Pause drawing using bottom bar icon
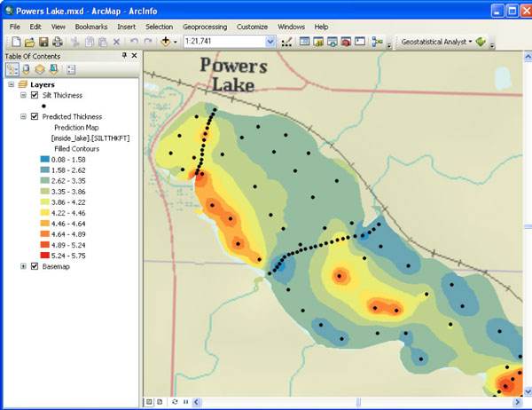Viewport: 532px width, 410px height. click(x=185, y=403)
